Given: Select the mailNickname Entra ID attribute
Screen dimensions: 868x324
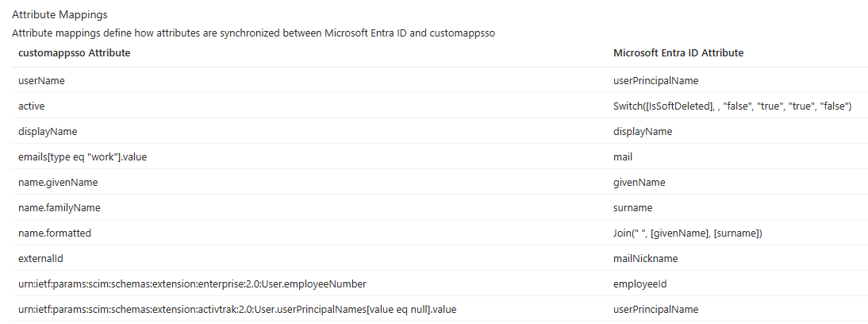Looking at the screenshot, I should pos(646,259).
